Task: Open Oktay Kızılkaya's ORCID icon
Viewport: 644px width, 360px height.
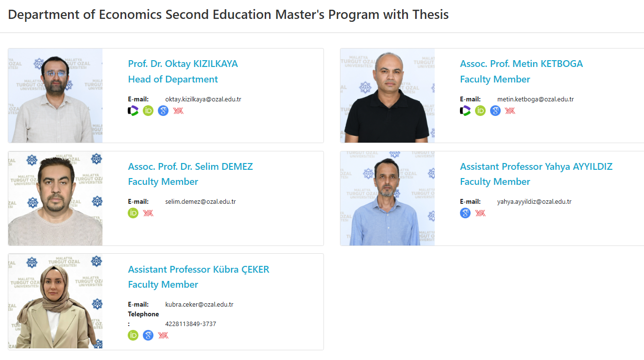Action: click(x=148, y=111)
